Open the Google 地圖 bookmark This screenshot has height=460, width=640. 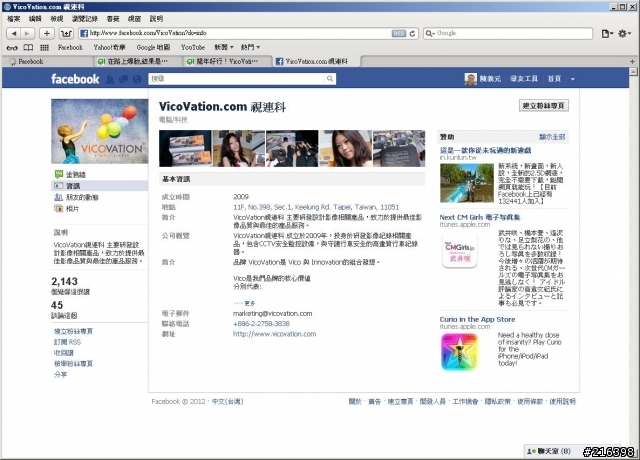click(153, 47)
